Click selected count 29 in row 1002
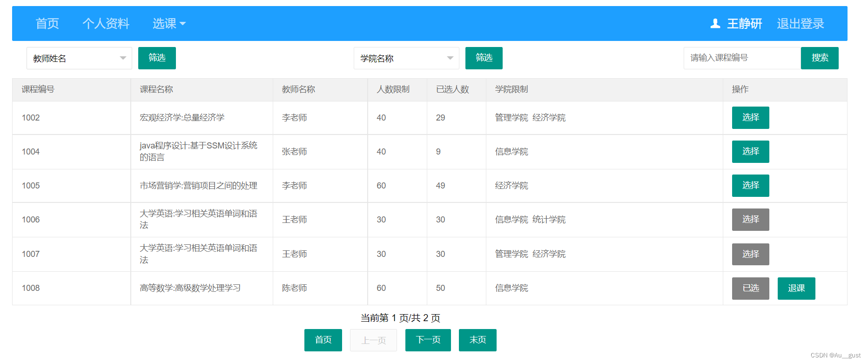The width and height of the screenshot is (868, 363). pyautogui.click(x=440, y=118)
